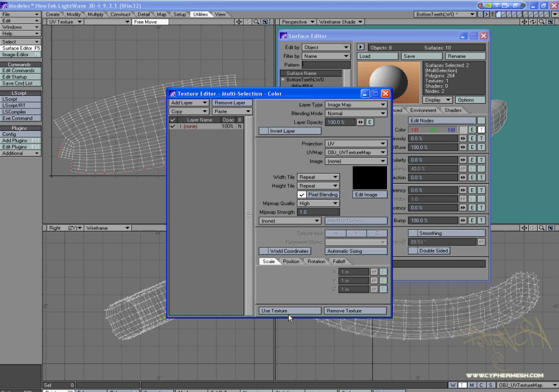Select the S mode button in the bottom status bar
Image resolution: width=559 pixels, height=392 pixels.
tap(491, 385)
